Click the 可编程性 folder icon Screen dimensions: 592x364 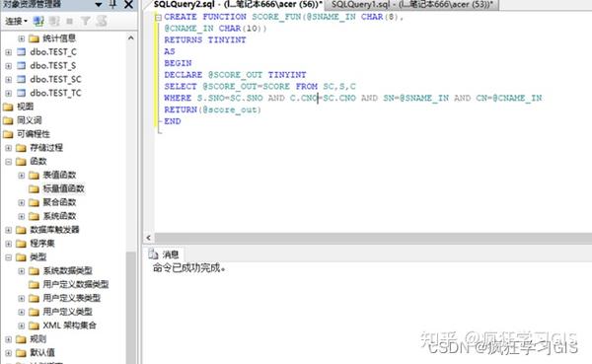pyautogui.click(x=8, y=134)
